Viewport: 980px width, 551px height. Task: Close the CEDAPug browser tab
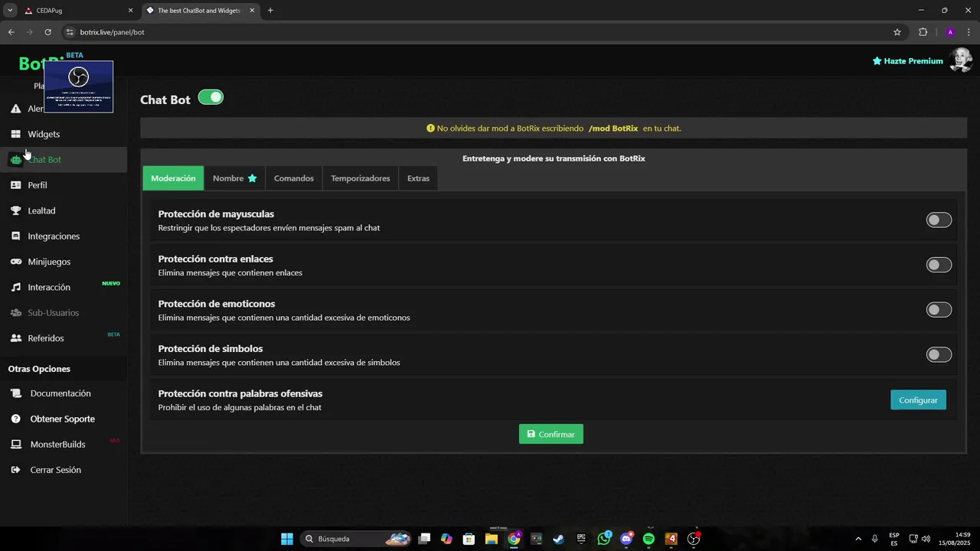130,11
